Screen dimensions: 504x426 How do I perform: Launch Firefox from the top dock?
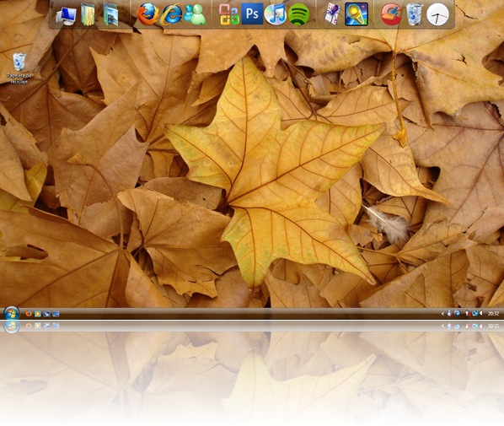pos(147,14)
